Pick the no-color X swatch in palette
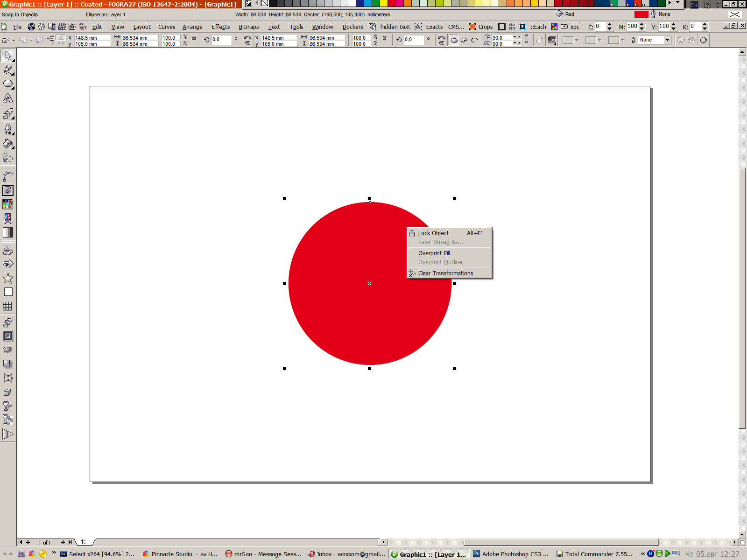The width and height of the screenshot is (747, 560). (265, 3)
